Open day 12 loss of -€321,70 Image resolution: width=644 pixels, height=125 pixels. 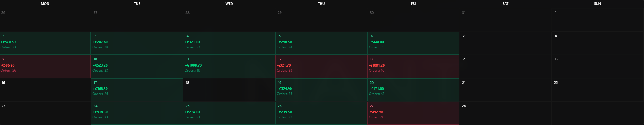coord(321,67)
